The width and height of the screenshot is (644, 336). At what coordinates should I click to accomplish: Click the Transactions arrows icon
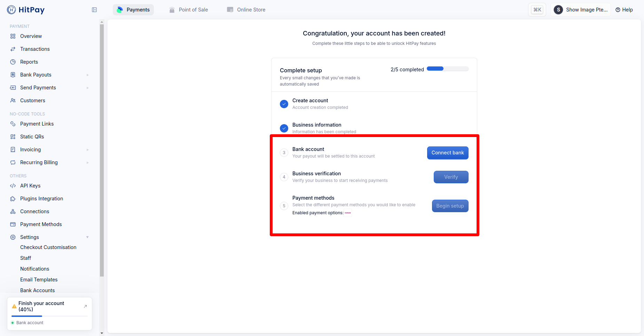(x=13, y=49)
